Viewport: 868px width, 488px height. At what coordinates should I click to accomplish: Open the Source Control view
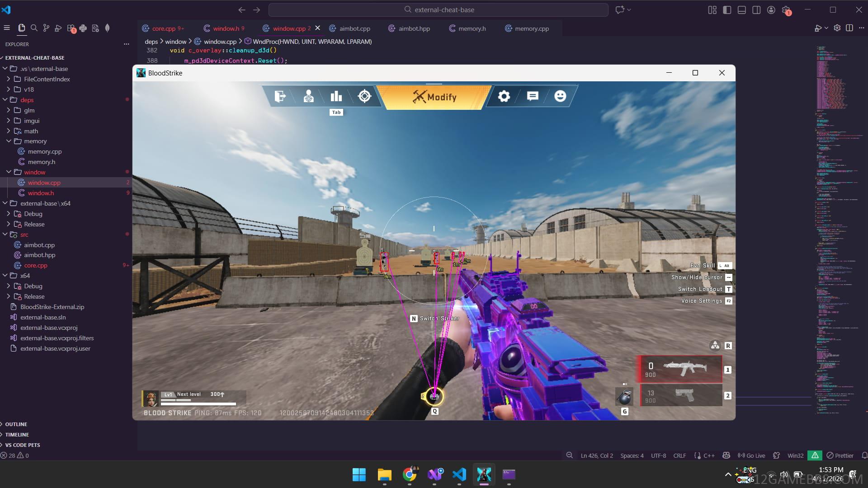click(46, 28)
